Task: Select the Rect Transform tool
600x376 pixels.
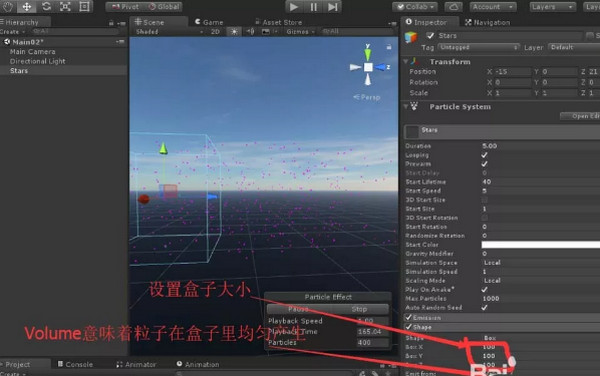Action: click(84, 6)
